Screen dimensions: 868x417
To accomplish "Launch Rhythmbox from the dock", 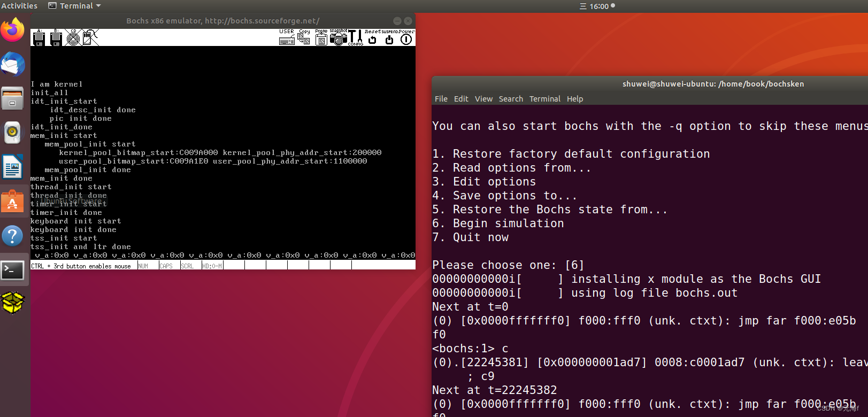I will coord(13,133).
